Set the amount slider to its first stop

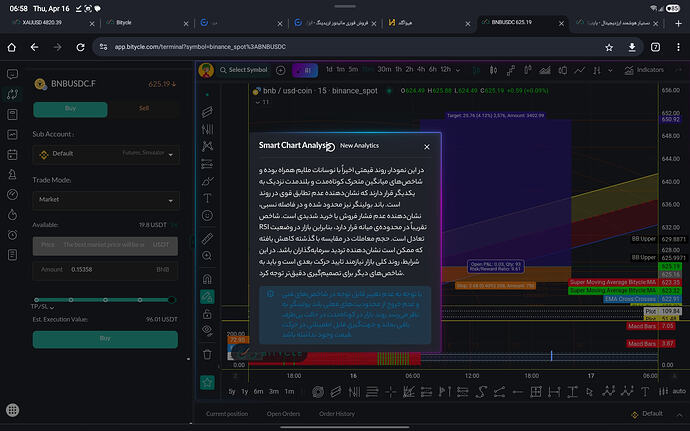coord(37,300)
